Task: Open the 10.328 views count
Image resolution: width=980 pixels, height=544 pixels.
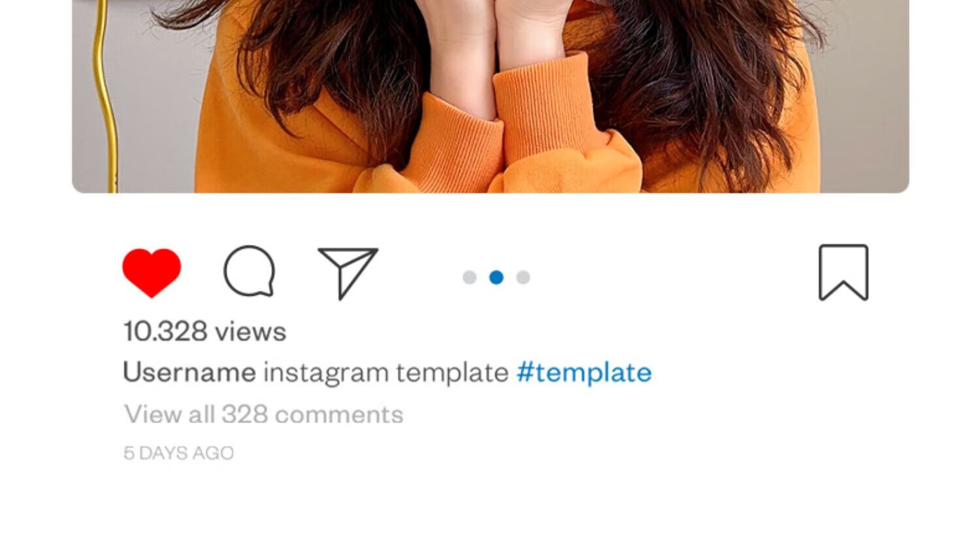Action: tap(204, 331)
